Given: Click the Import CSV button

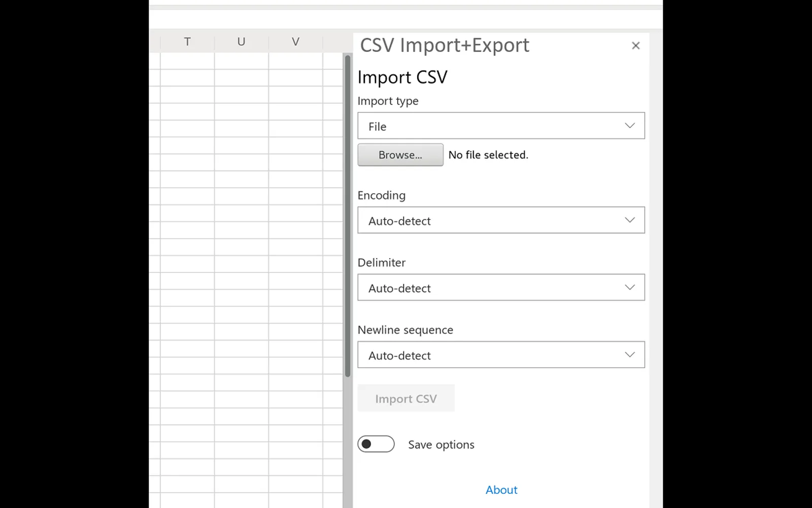Looking at the screenshot, I should click(406, 398).
